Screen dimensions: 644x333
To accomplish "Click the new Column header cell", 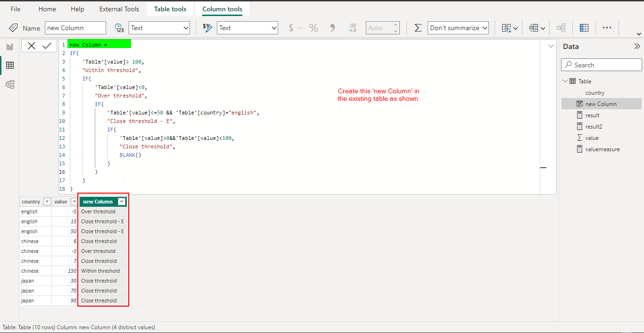I will click(103, 202).
